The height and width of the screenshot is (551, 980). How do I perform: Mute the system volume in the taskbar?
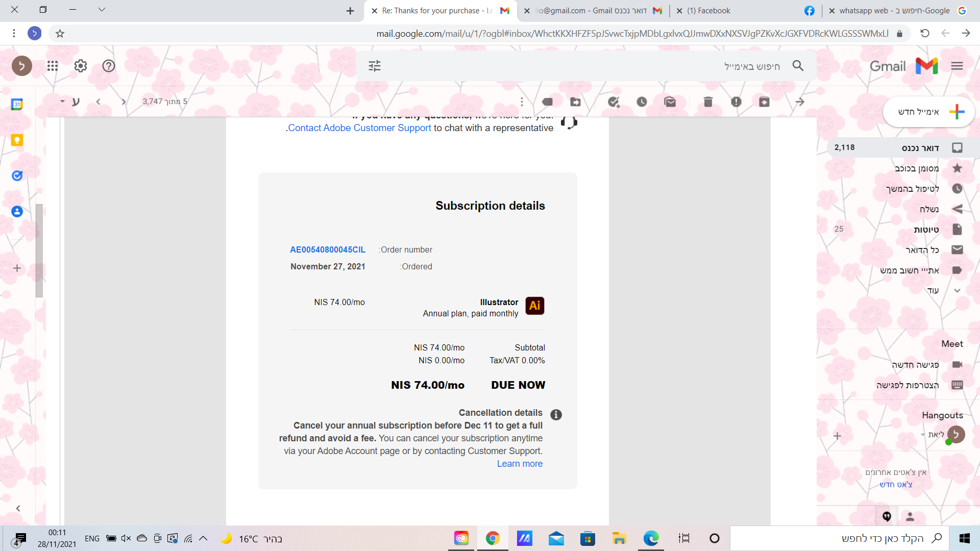pyautogui.click(x=126, y=538)
